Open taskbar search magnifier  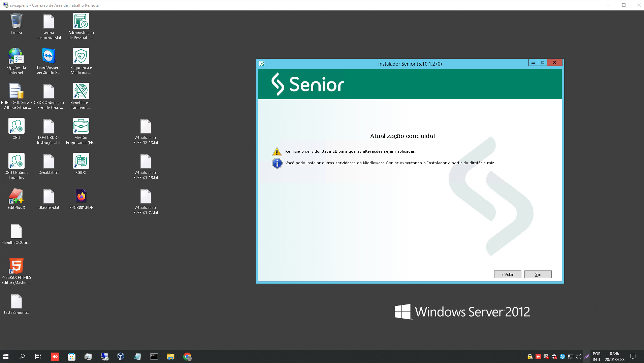(22, 357)
